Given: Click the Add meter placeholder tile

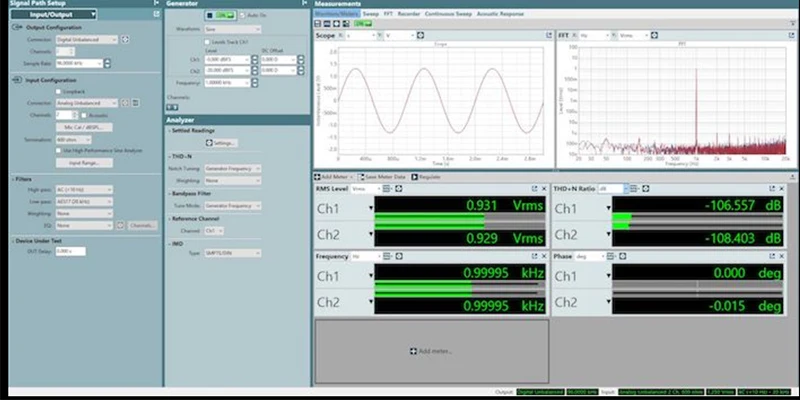Looking at the screenshot, I should [x=432, y=351].
